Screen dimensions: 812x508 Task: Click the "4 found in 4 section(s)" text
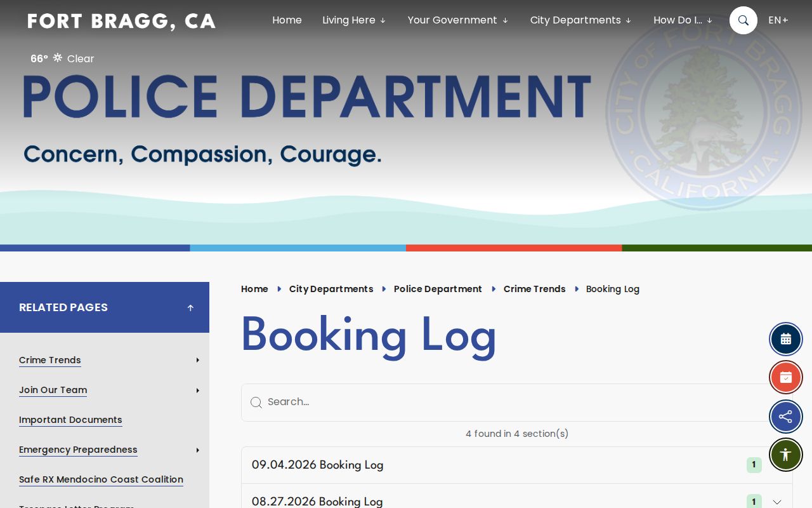517,434
